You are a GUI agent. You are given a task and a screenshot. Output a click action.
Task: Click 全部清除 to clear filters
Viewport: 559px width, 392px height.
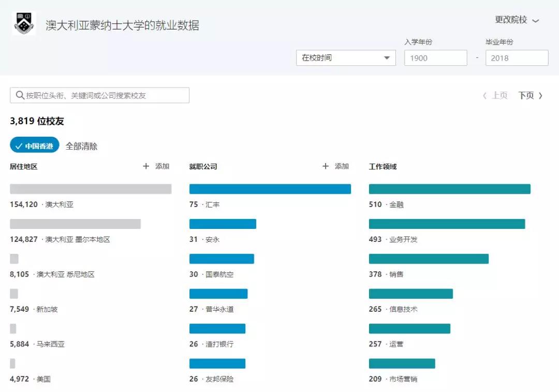point(81,146)
